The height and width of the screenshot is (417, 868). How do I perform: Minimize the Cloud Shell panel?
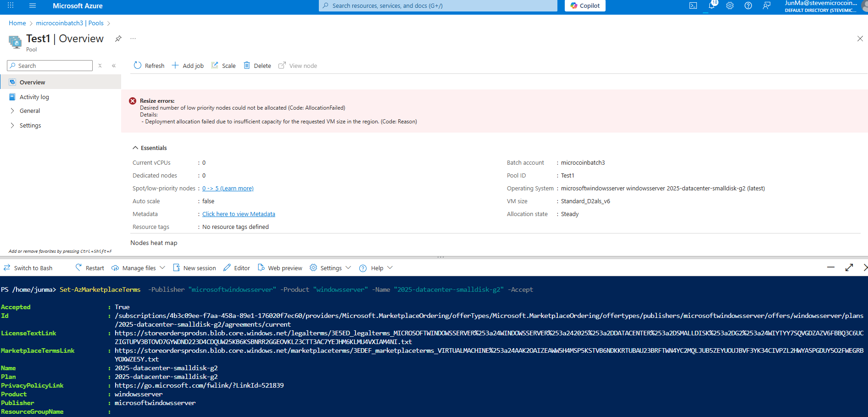point(831,267)
